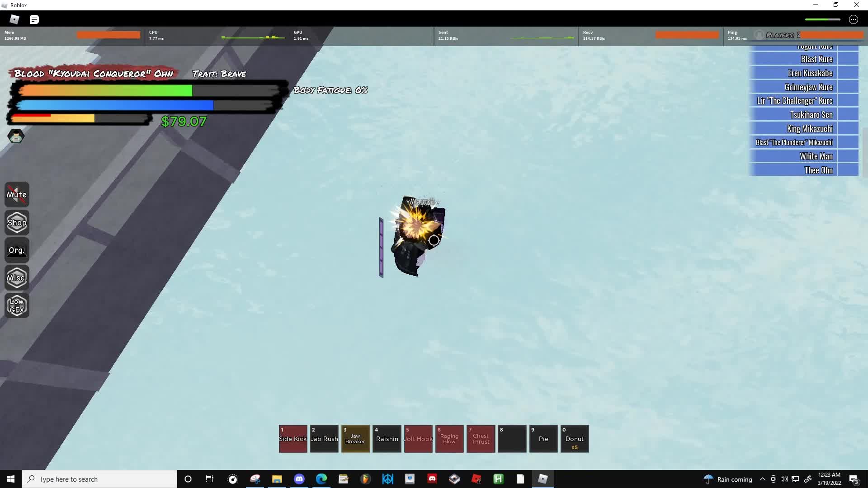Select Side Kick in hotbar slot 1

click(293, 439)
